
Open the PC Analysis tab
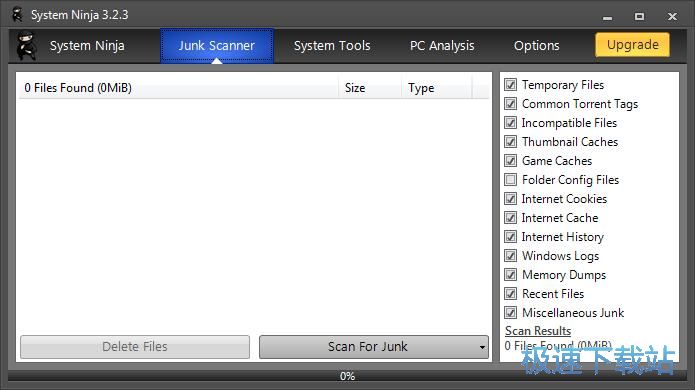pyautogui.click(x=442, y=46)
